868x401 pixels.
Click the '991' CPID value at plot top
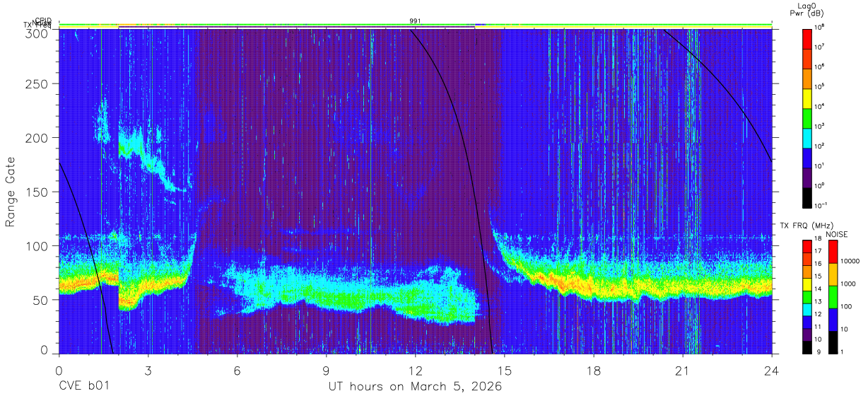pyautogui.click(x=415, y=21)
